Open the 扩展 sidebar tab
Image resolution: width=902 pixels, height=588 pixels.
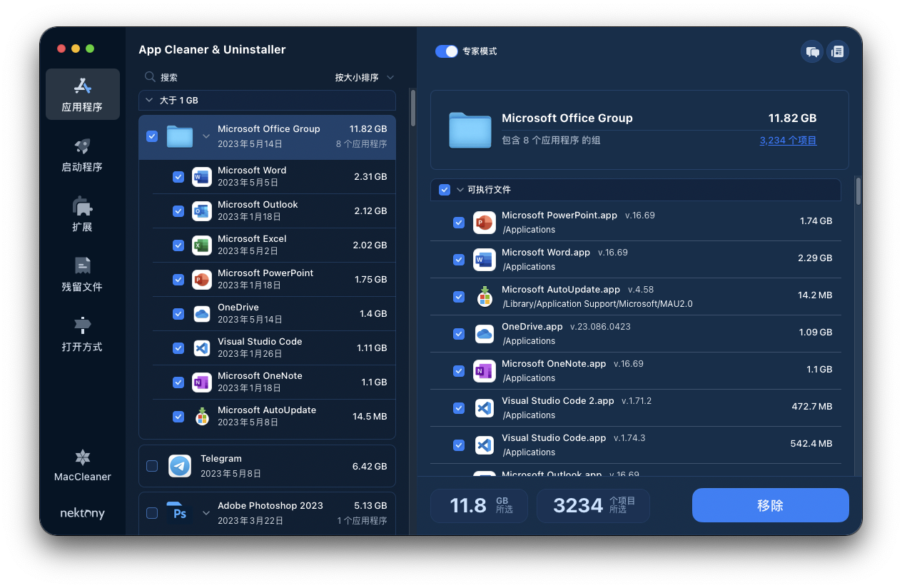pyautogui.click(x=83, y=214)
